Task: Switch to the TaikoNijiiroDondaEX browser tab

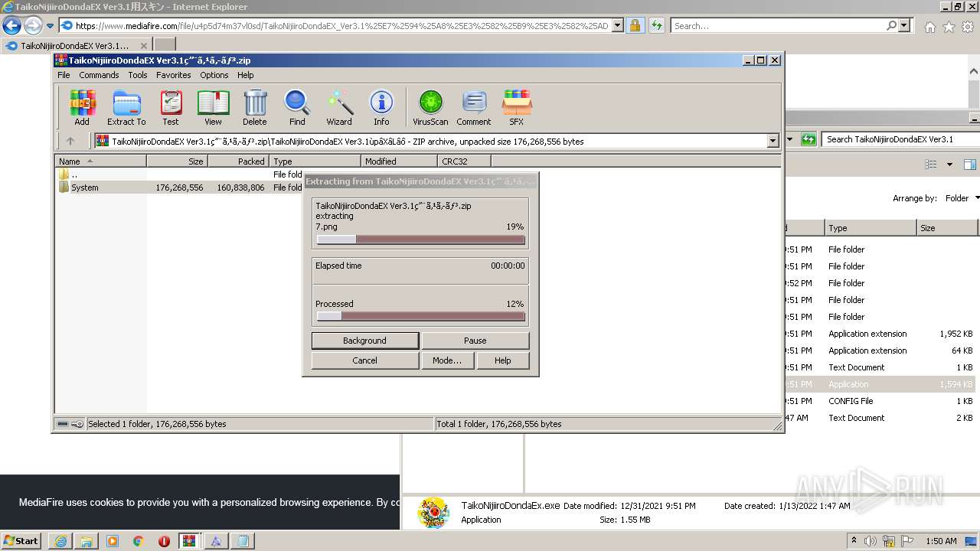Action: [x=76, y=46]
